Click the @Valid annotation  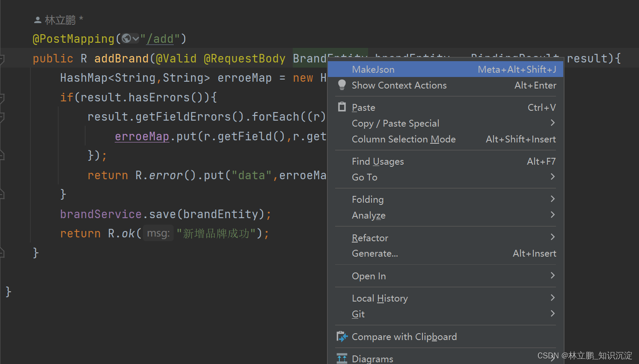click(176, 59)
